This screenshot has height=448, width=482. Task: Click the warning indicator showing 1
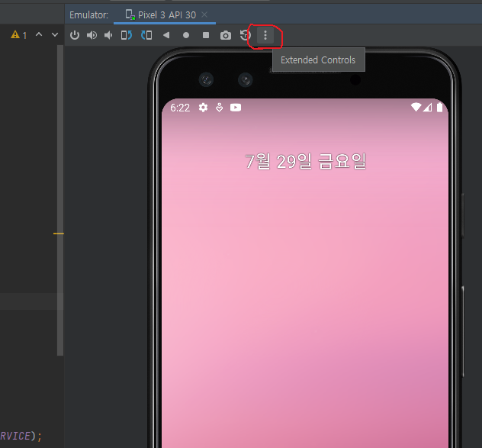point(19,35)
